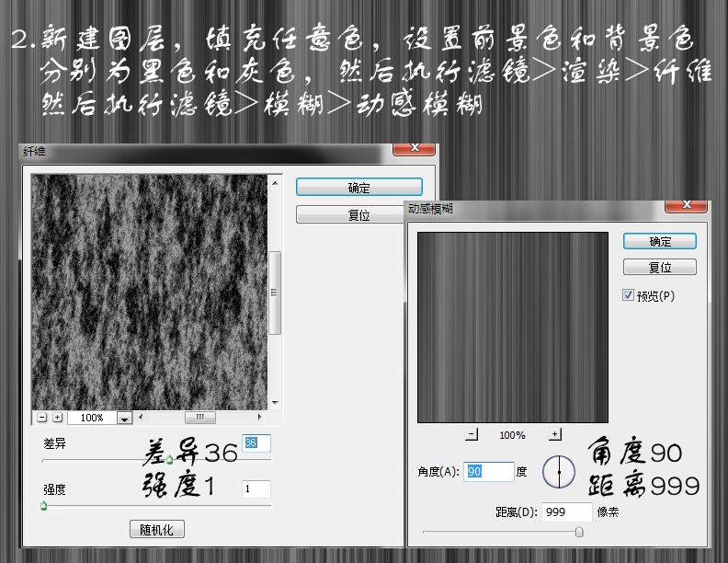Click the 纤维 preview scroll-down arrow
Screen dimensions: 728x563
(x=275, y=402)
